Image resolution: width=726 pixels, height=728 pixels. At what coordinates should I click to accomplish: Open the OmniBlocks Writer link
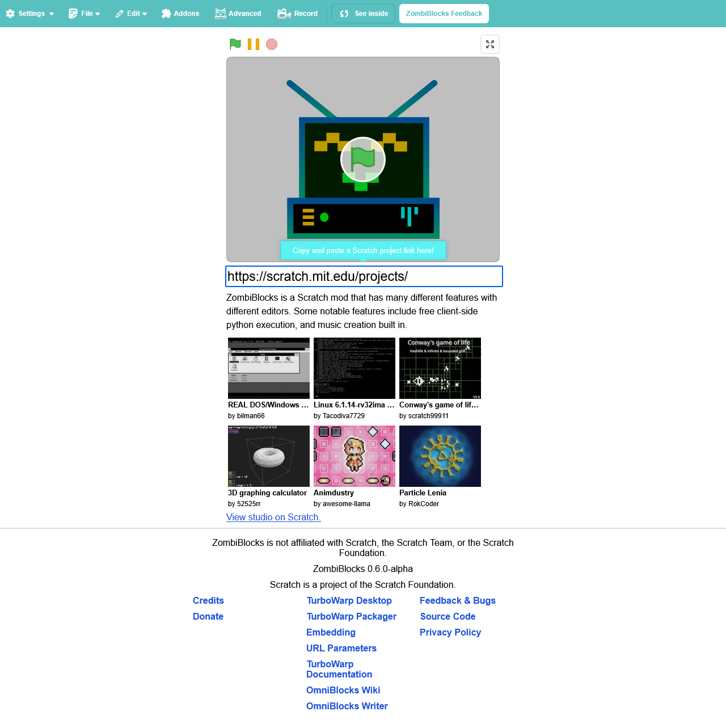click(347, 706)
